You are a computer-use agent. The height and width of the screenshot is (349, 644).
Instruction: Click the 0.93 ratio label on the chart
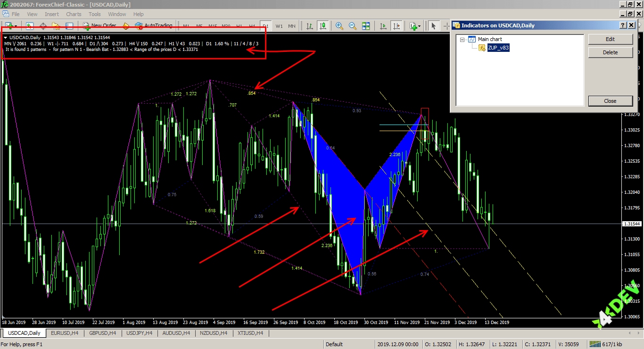click(357, 110)
